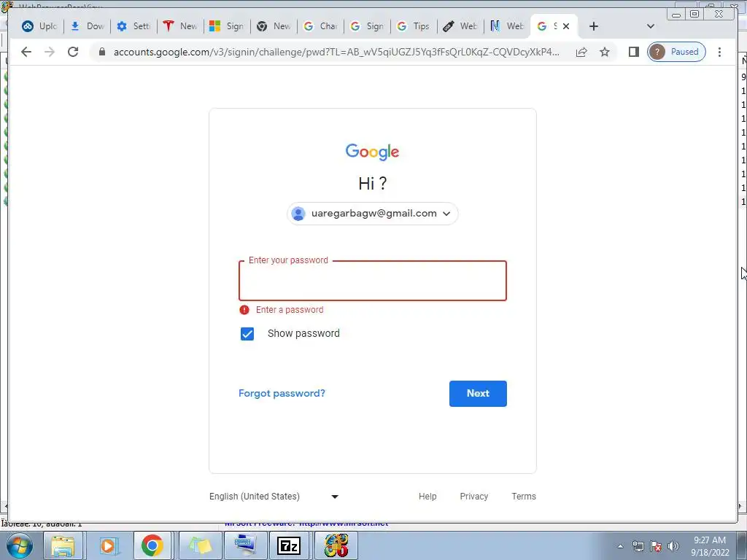Image resolution: width=747 pixels, height=560 pixels.
Task: Go back to the previous page
Action: point(26,52)
